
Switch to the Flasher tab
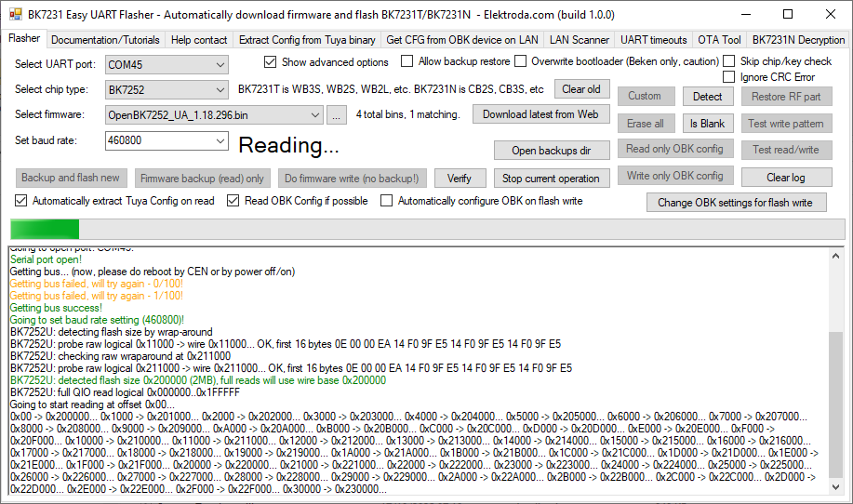pos(24,38)
